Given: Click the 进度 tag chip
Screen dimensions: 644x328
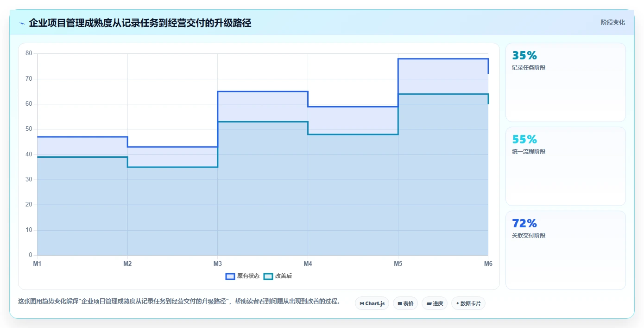Looking at the screenshot, I should [435, 303].
